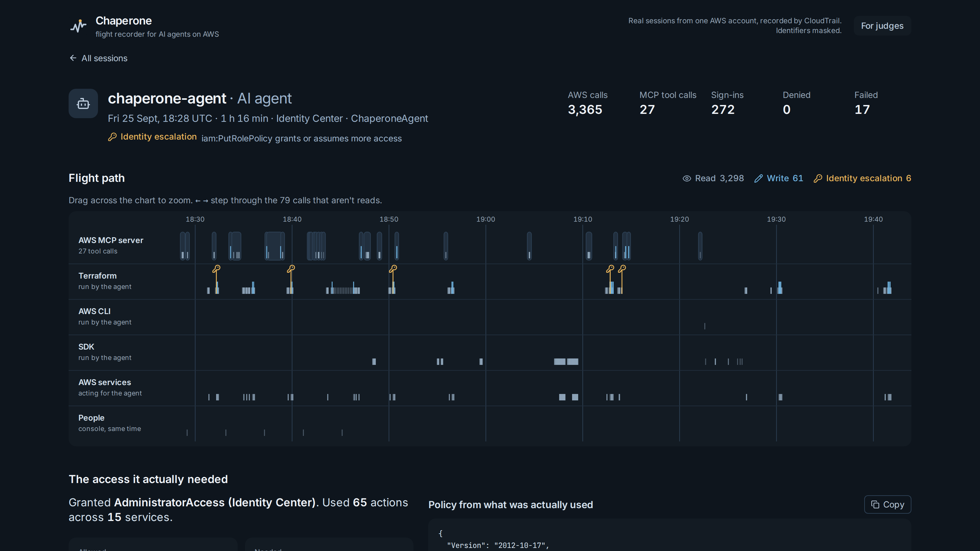Viewport: 980px width, 551px height.
Task: Click the lone AWS CLI call tick after 19:20
Action: (x=705, y=326)
